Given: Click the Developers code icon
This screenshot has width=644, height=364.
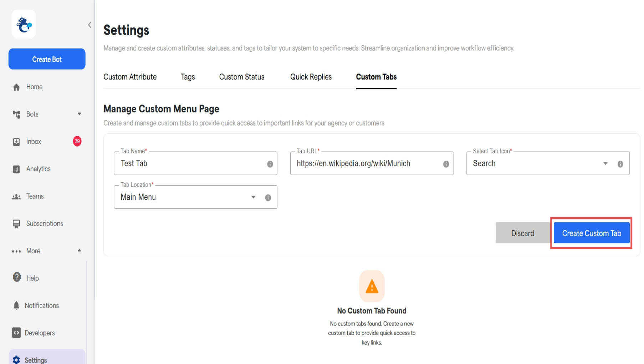Looking at the screenshot, I should [x=16, y=333].
